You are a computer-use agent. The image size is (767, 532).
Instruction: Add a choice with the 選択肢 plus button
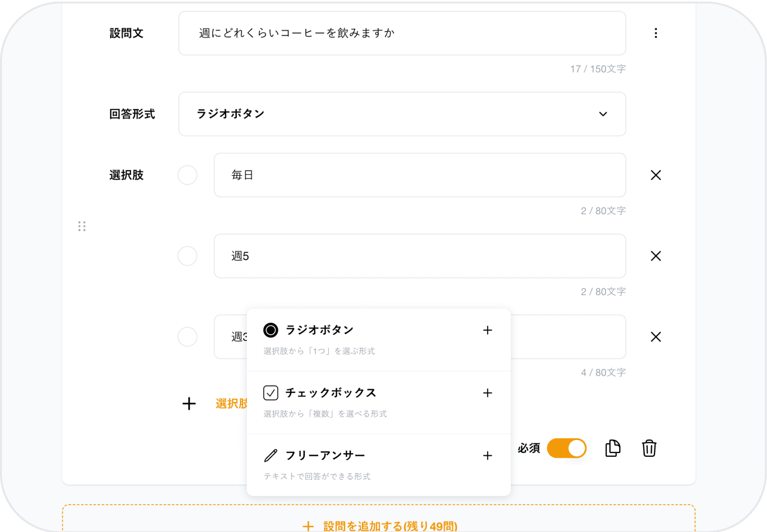pos(189,403)
